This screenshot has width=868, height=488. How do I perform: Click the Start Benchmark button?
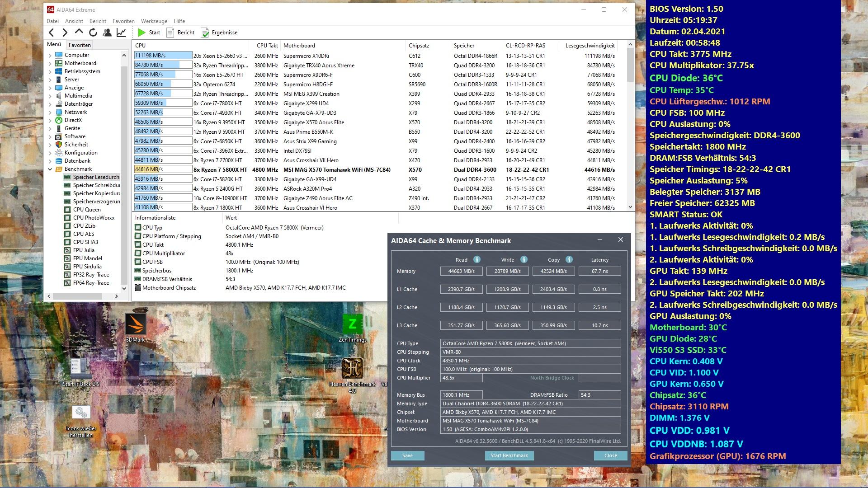[x=509, y=455]
